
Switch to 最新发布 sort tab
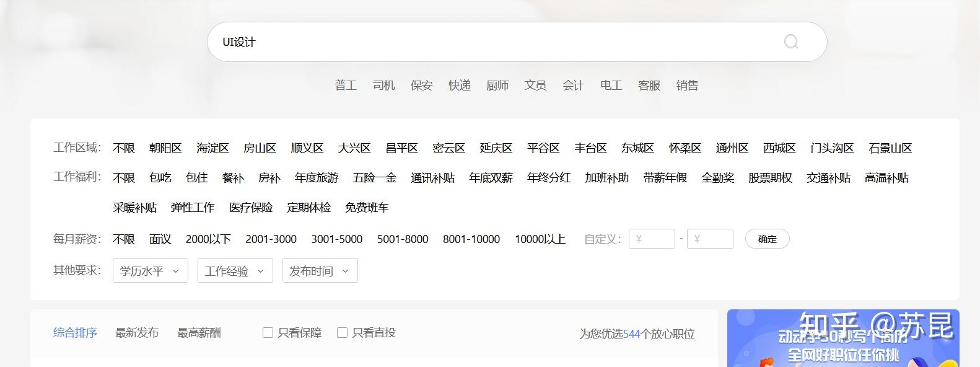click(x=137, y=333)
